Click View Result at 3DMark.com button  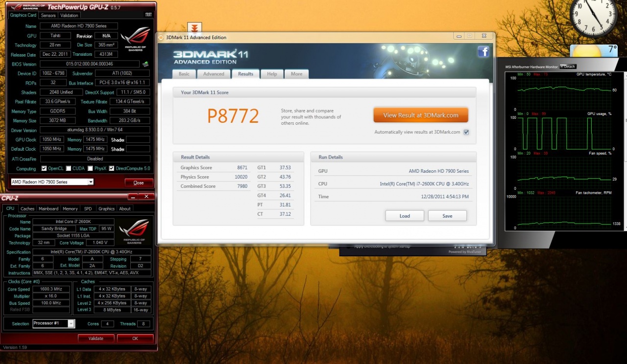pos(421,115)
